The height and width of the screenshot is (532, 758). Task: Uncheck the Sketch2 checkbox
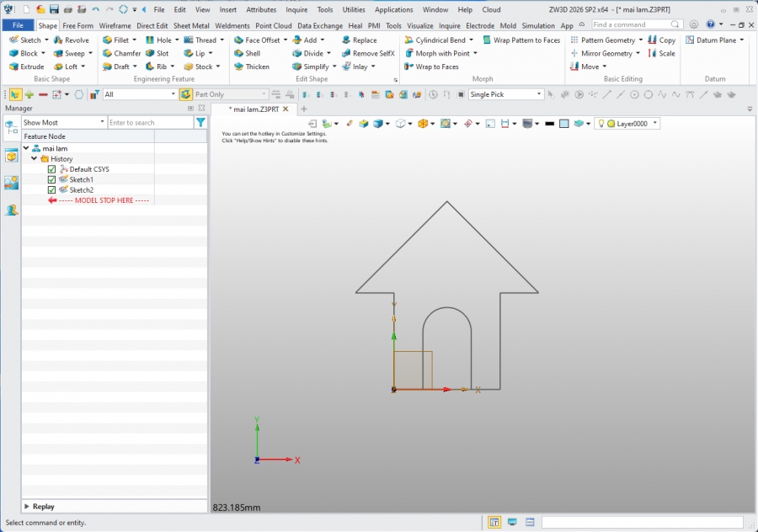coord(51,190)
